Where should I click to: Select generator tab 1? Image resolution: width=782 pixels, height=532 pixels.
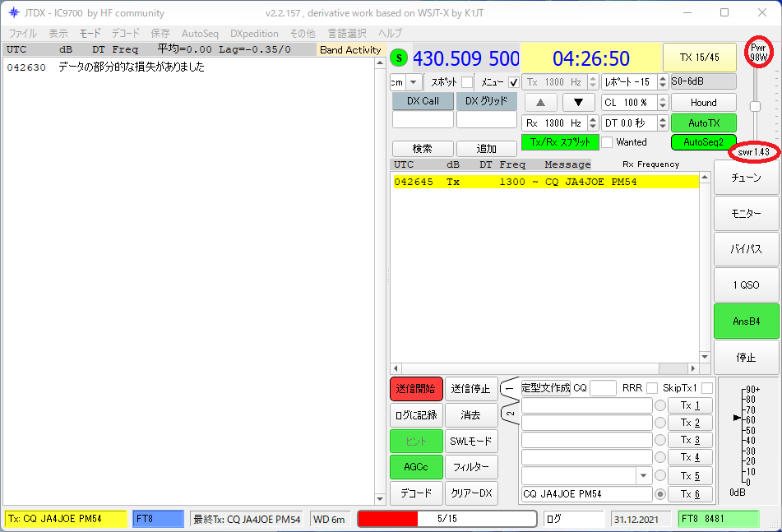tap(509, 388)
